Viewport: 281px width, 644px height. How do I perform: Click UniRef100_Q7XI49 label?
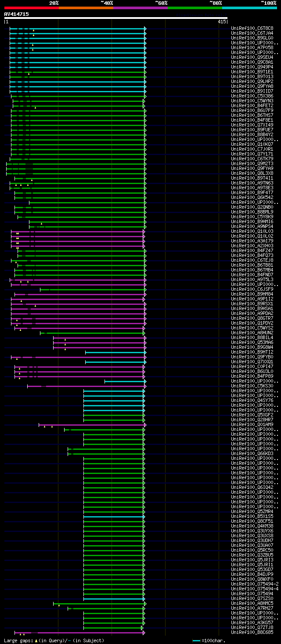point(252,125)
